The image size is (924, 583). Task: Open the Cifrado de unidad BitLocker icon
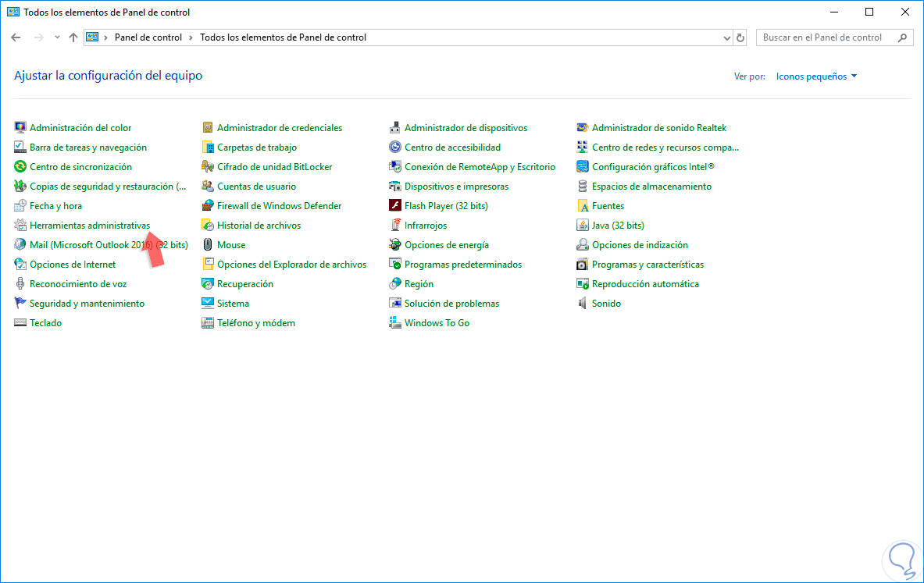[x=208, y=167]
